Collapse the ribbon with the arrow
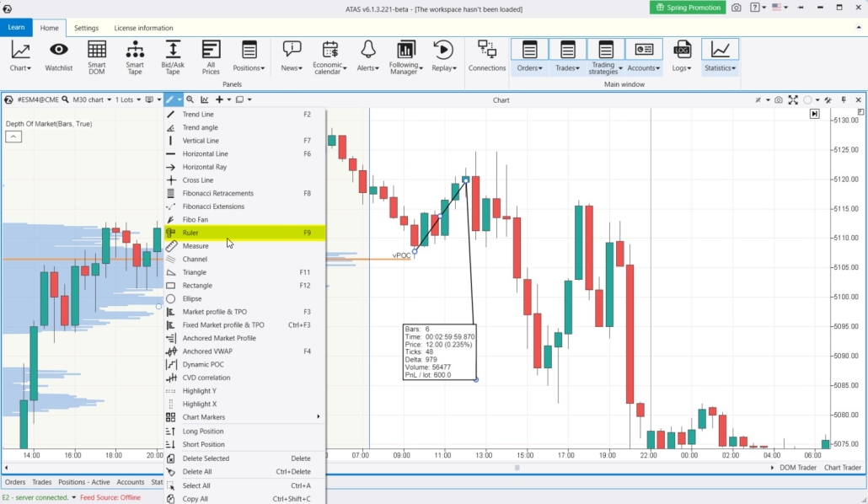The height and width of the screenshot is (504, 868). [x=858, y=28]
